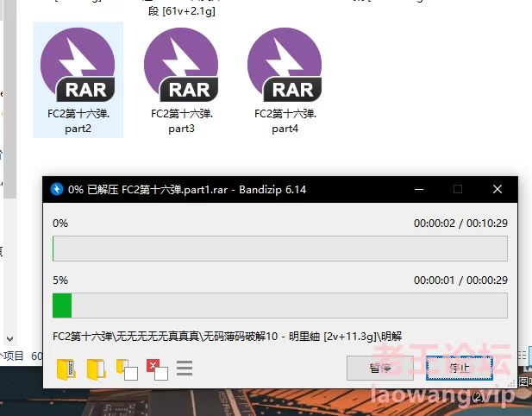Click the open yellow folder icon in Bandizip
This screenshot has width=532, height=416.
click(97, 369)
